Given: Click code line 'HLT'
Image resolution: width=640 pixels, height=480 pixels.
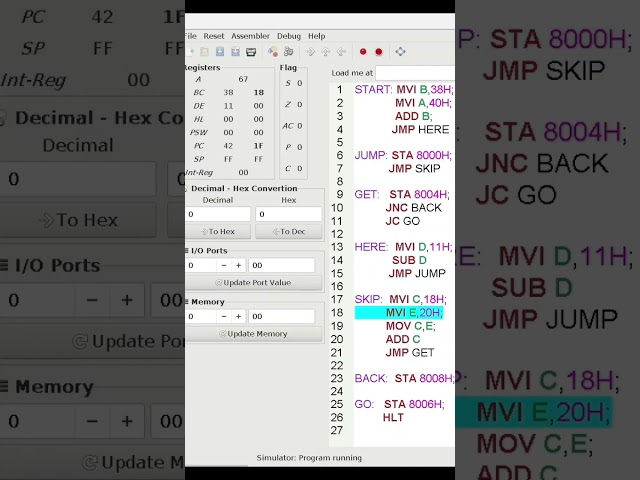Looking at the screenshot, I should (x=393, y=417).
